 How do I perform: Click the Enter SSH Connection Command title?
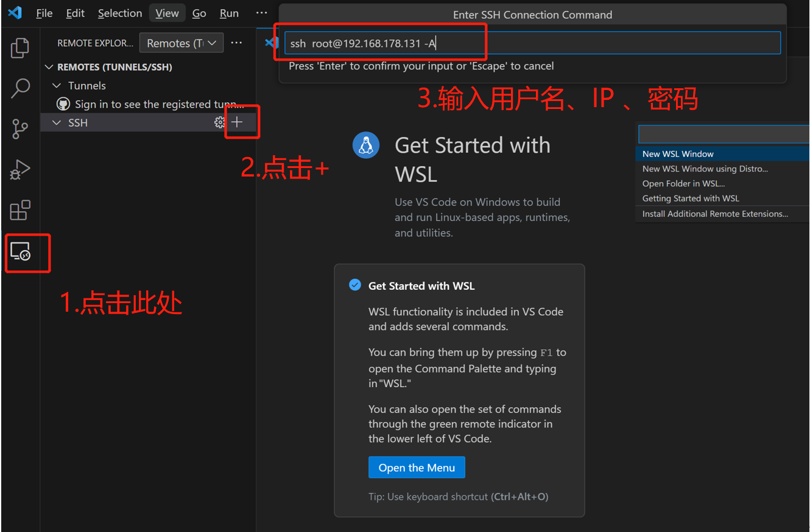coord(532,15)
